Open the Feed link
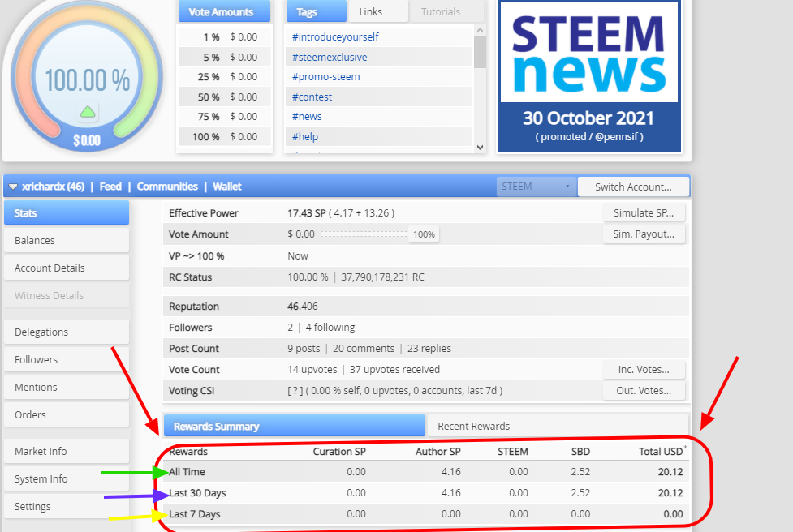The height and width of the screenshot is (532, 793). [x=110, y=187]
